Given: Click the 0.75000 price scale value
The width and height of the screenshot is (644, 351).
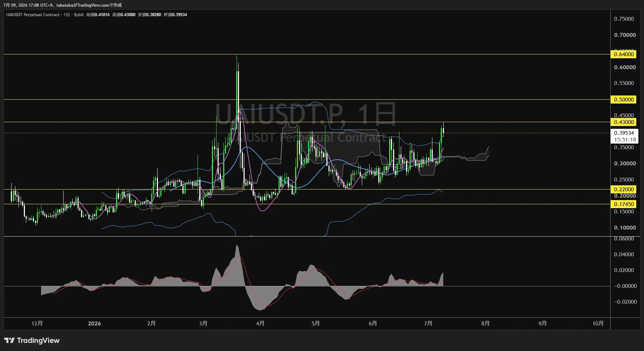Looking at the screenshot, I should [624, 19].
